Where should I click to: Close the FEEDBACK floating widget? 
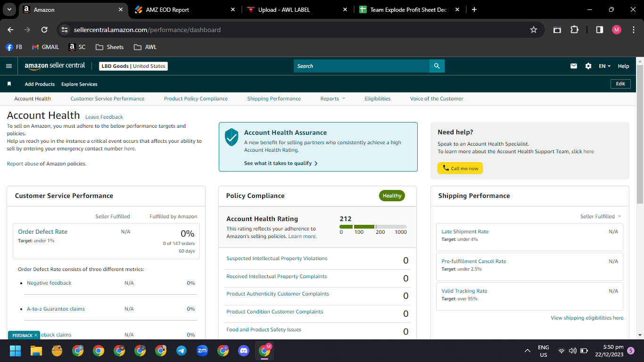click(x=36, y=335)
